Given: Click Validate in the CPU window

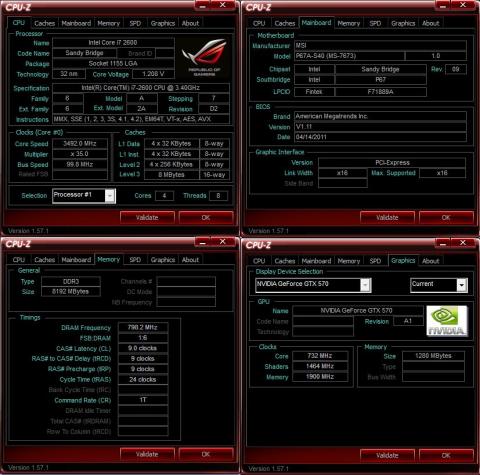Looking at the screenshot, I should tap(147, 218).
